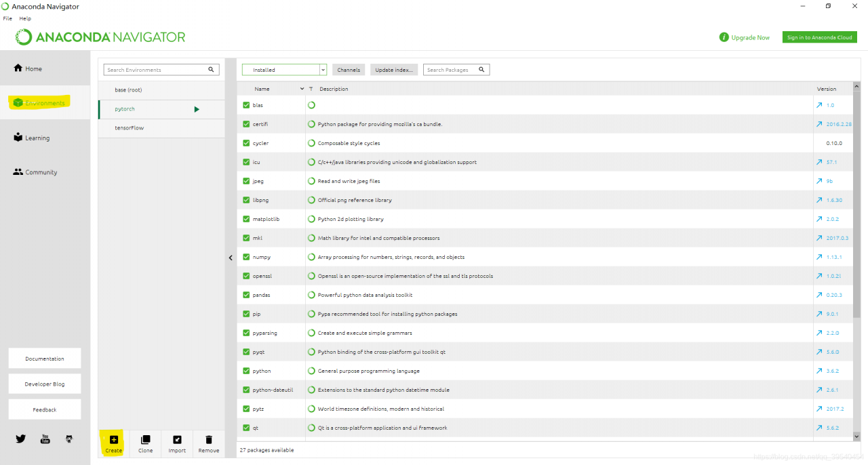868x465 pixels.
Task: Click Sign in to Anaconda Cloud
Action: (819, 37)
